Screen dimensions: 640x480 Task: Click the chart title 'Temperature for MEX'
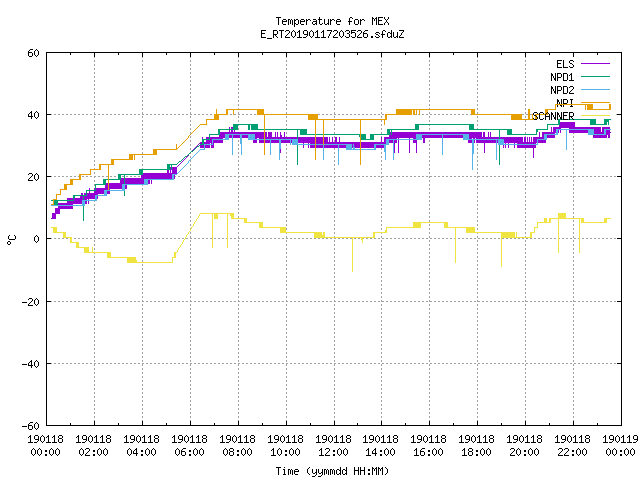(x=332, y=21)
